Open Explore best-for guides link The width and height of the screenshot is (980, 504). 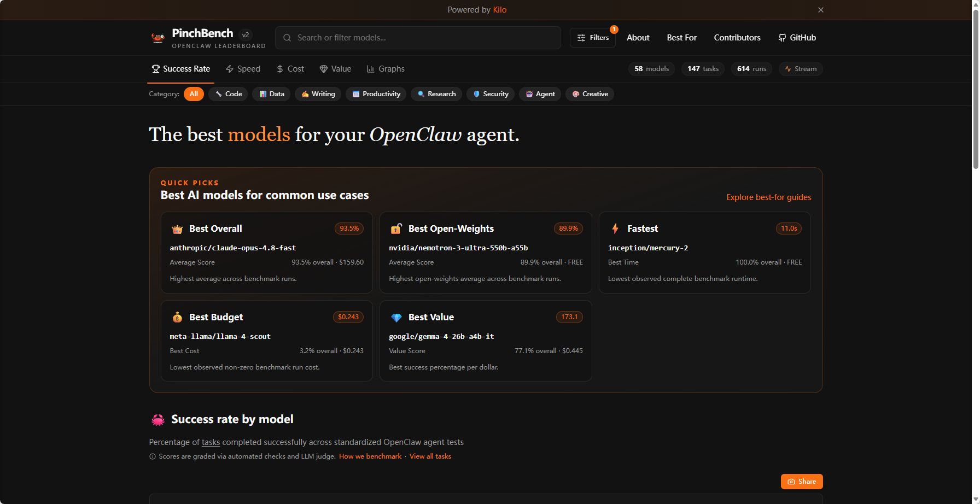[769, 197]
